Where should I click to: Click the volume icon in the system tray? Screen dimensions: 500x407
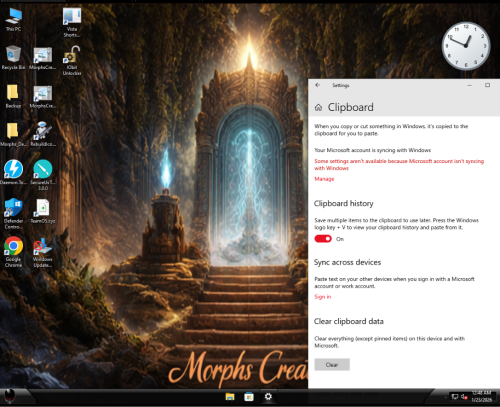point(464,397)
